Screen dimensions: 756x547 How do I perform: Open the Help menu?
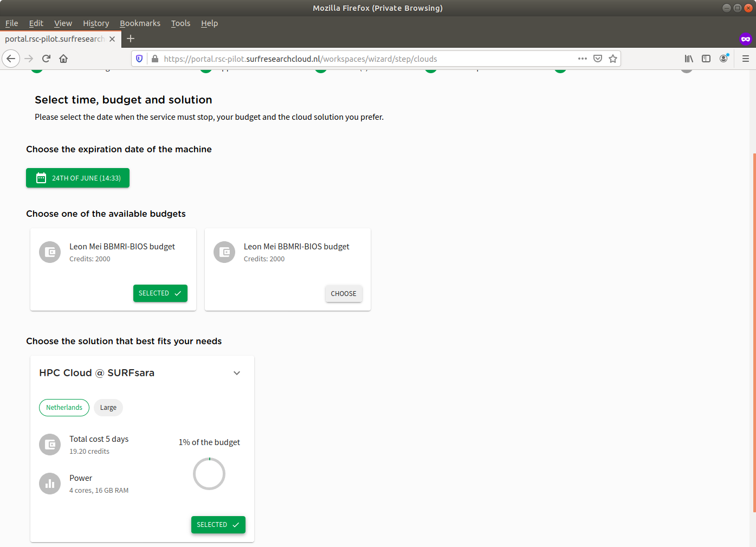(209, 23)
